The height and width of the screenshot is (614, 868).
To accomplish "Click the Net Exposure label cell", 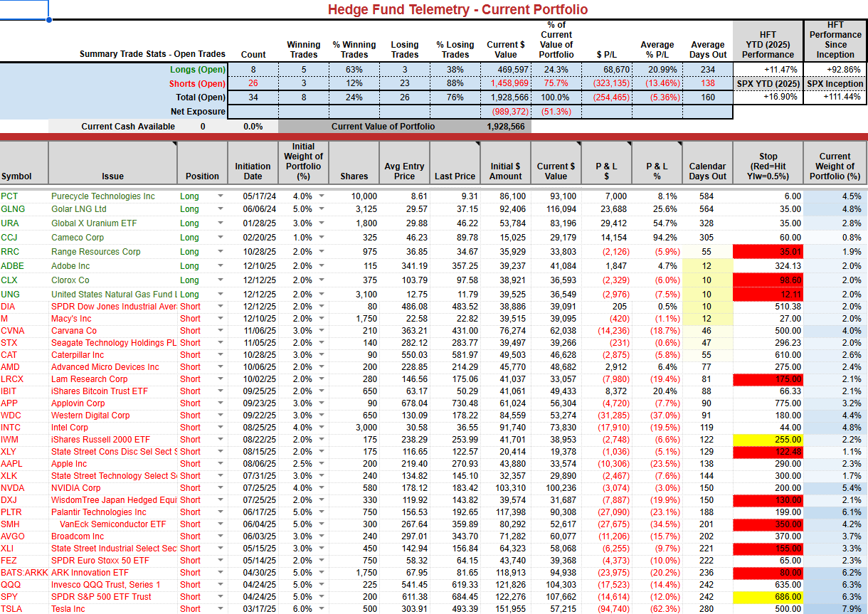I will (x=198, y=112).
